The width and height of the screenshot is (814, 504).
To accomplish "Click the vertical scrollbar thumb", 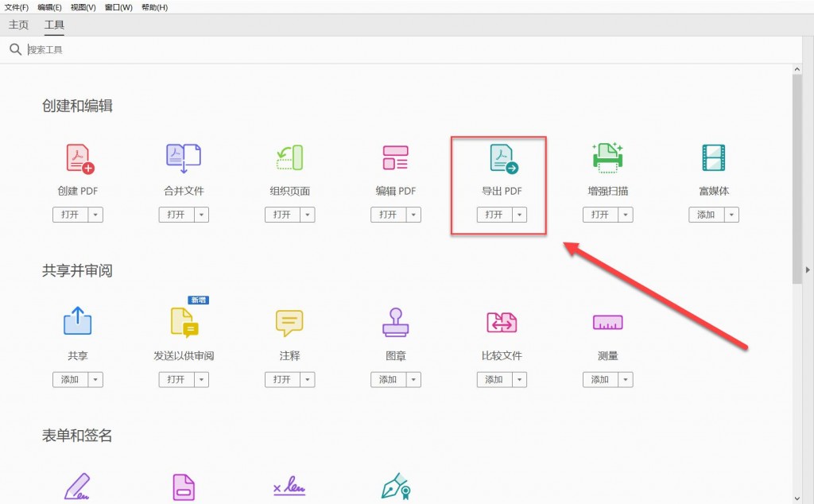I will pos(797,179).
